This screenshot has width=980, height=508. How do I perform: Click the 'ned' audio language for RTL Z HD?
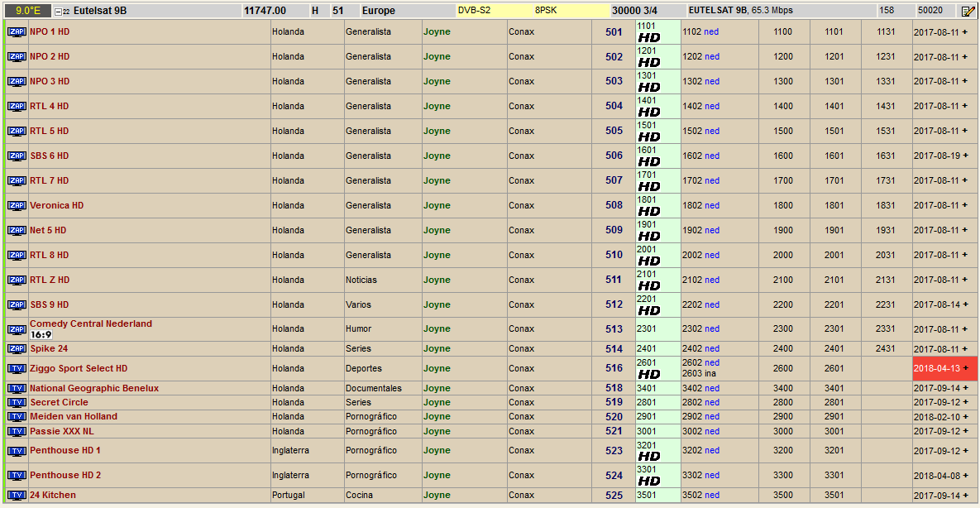click(712, 280)
